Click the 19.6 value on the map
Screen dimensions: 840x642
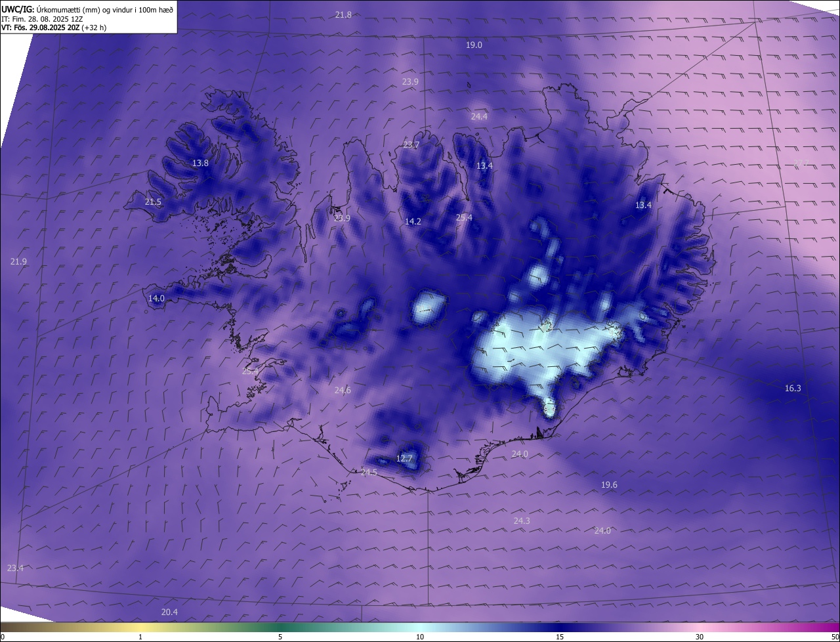(609, 484)
